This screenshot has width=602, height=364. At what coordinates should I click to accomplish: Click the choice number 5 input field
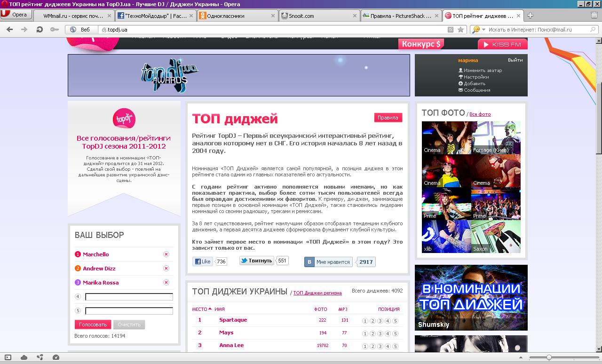(129, 311)
